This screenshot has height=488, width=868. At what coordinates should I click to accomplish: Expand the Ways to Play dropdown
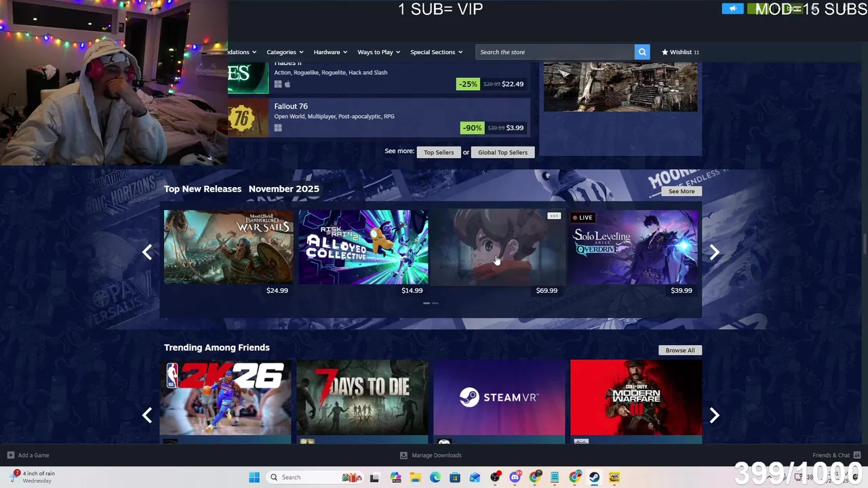[x=379, y=52]
